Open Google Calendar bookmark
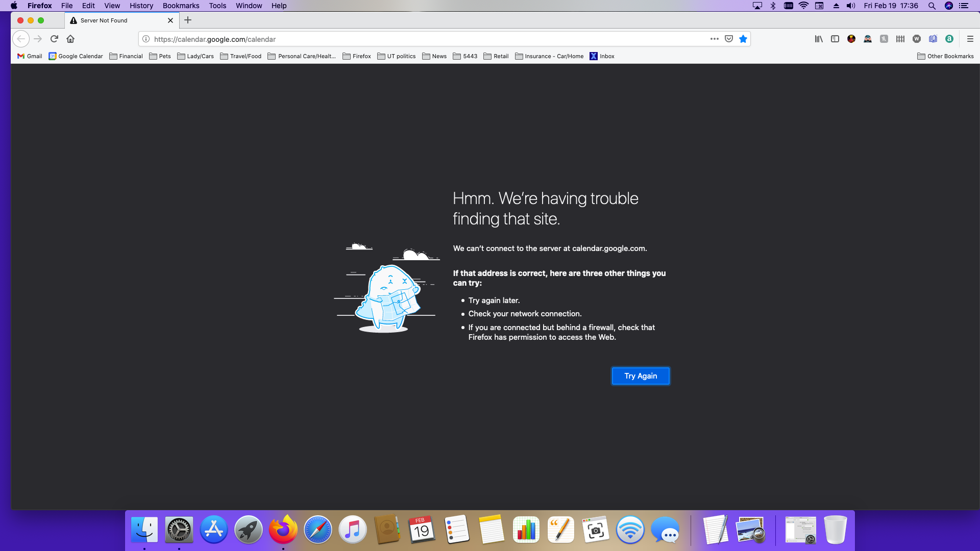980x551 pixels. tap(76, 56)
